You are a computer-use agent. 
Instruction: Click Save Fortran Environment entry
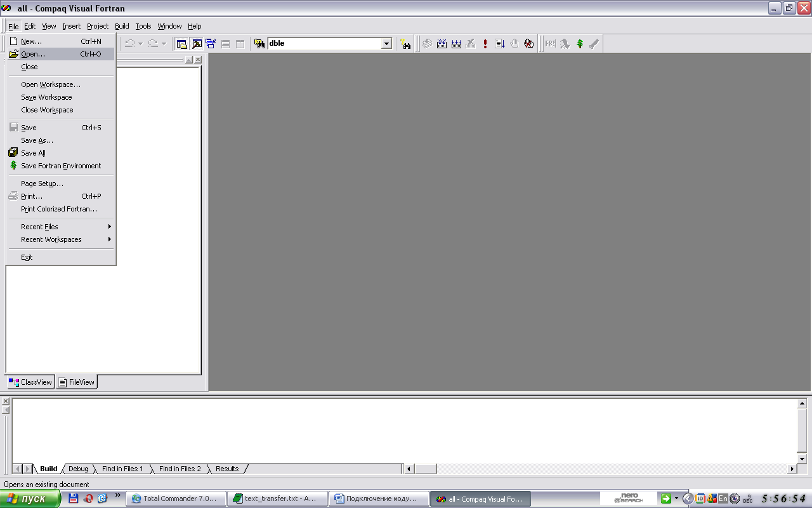click(x=61, y=166)
